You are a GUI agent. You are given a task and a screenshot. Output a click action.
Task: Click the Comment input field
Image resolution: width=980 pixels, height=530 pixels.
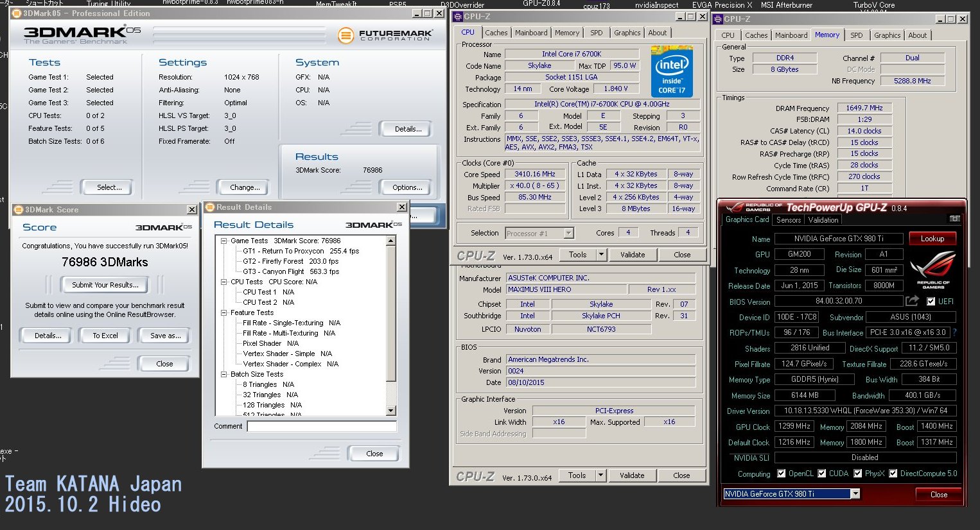(322, 426)
